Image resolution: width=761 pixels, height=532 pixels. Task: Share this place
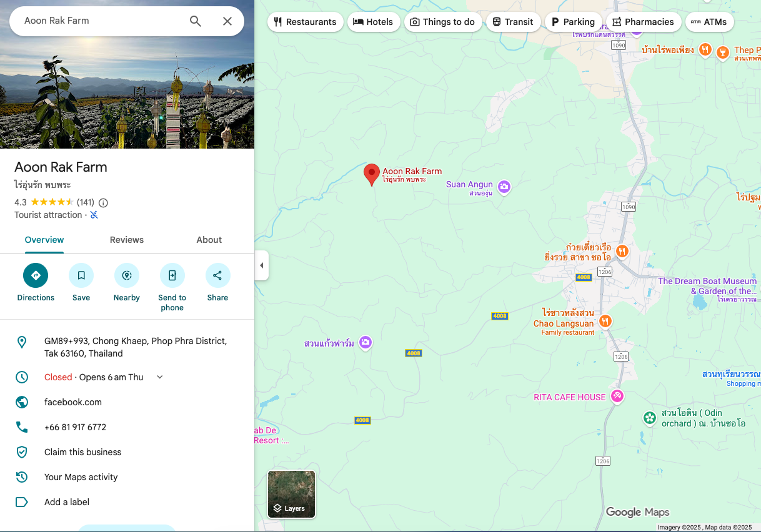pos(218,283)
